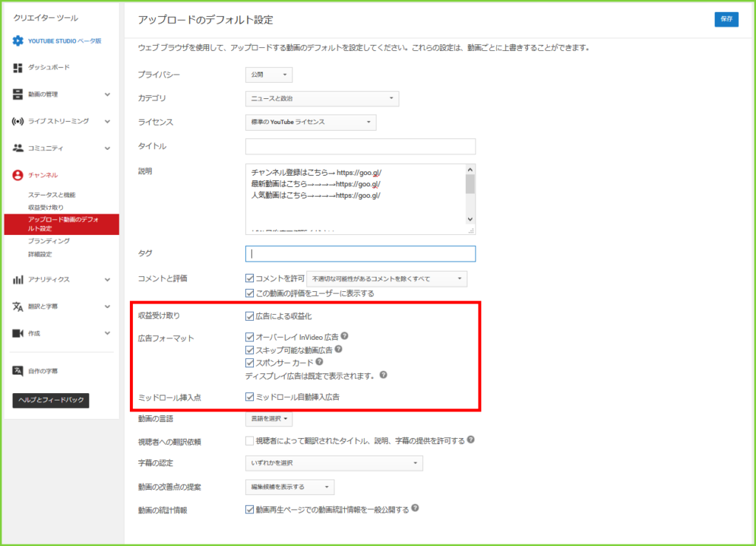The image size is (756, 546).
Task: Expand the ライブストリーミング chevron
Action: (108, 122)
